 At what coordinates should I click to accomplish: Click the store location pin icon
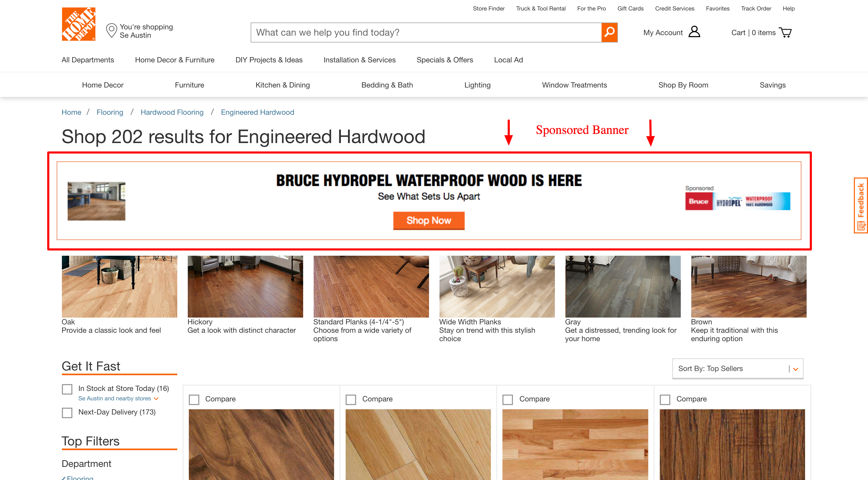coord(111,31)
